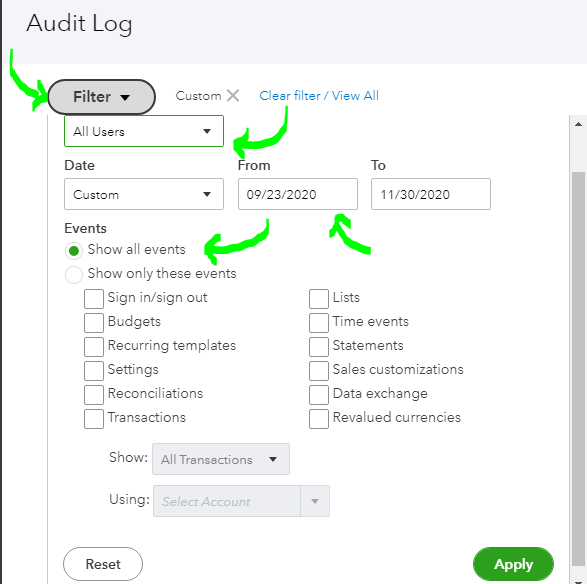Image resolution: width=587 pixels, height=584 pixels.
Task: Click the scrollbar up arrow
Action: click(578, 124)
